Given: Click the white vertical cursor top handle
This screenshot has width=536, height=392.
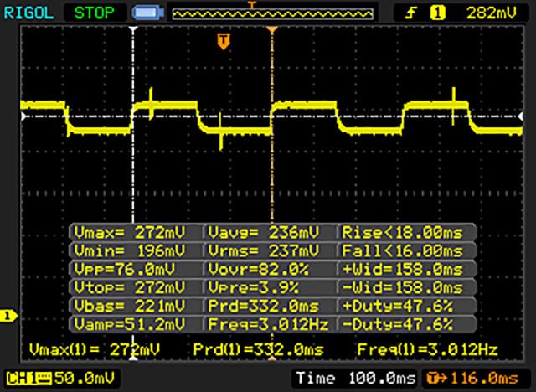Looking at the screenshot, I should click(x=133, y=29).
